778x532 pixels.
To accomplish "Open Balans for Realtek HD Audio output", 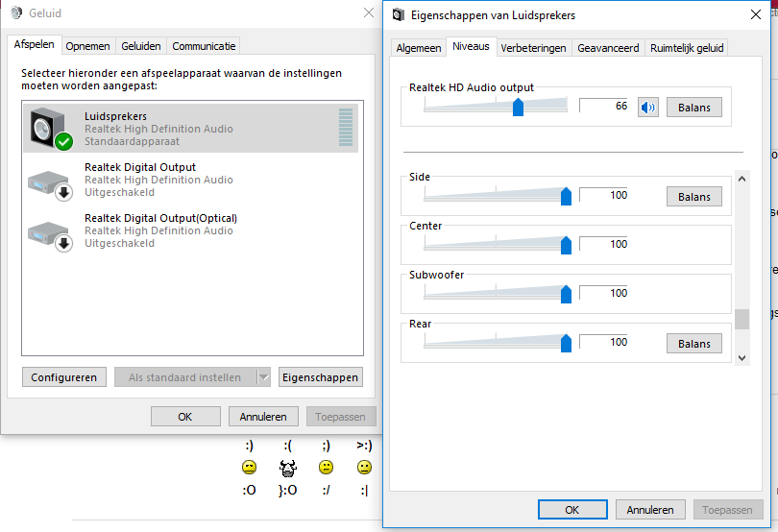I will tap(693, 108).
